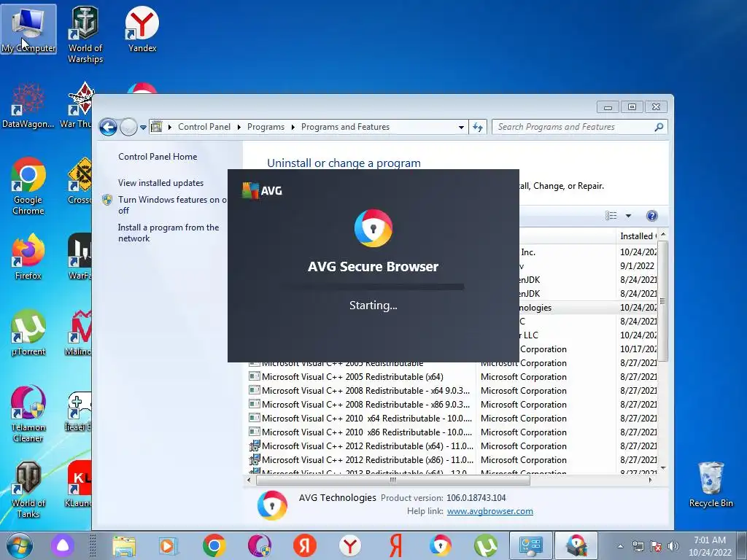Click the list's scroll-down arrow

pyautogui.click(x=662, y=469)
